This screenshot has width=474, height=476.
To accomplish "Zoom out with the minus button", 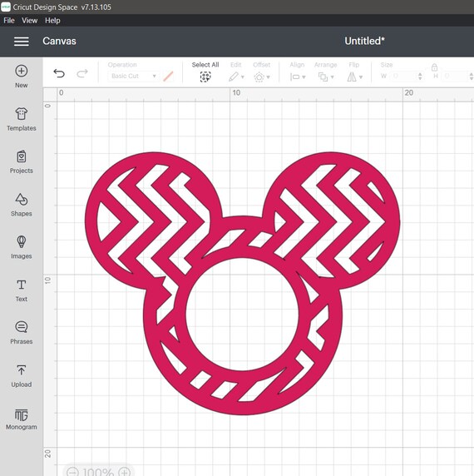I will 72,472.
